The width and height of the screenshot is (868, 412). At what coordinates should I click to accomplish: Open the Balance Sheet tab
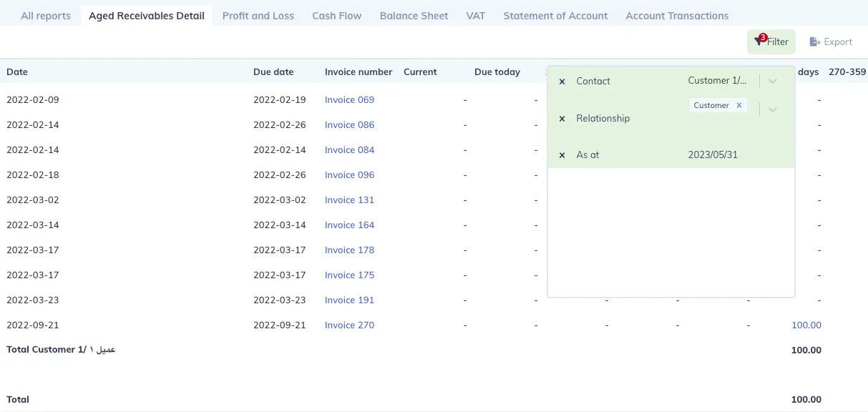pyautogui.click(x=414, y=16)
